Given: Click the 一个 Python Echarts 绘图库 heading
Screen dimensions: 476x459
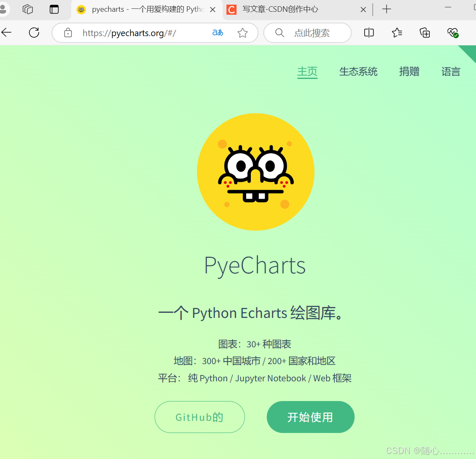Looking at the screenshot, I should (x=251, y=313).
